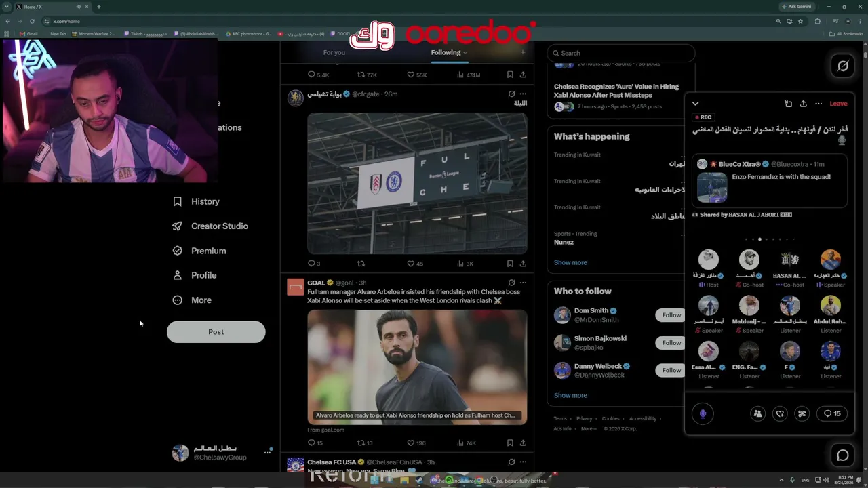868x488 pixels.
Task: Open the Arbeloa article image
Action: pyautogui.click(x=417, y=367)
